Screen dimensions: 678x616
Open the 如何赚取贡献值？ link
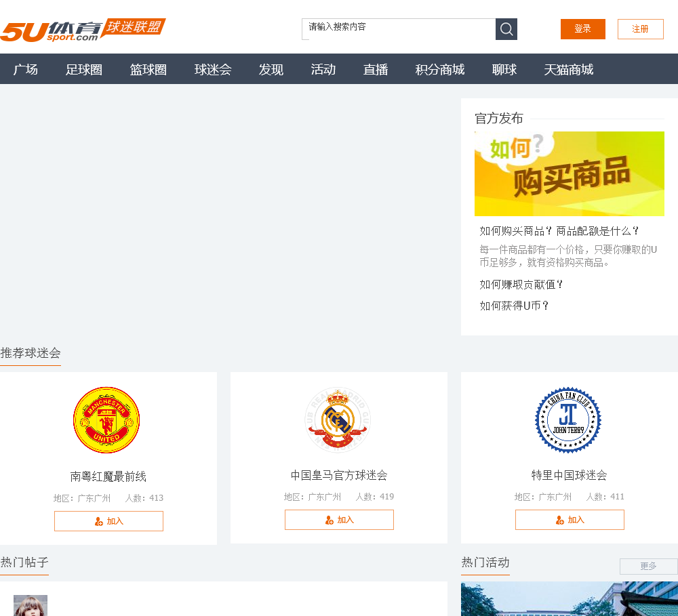(x=521, y=285)
